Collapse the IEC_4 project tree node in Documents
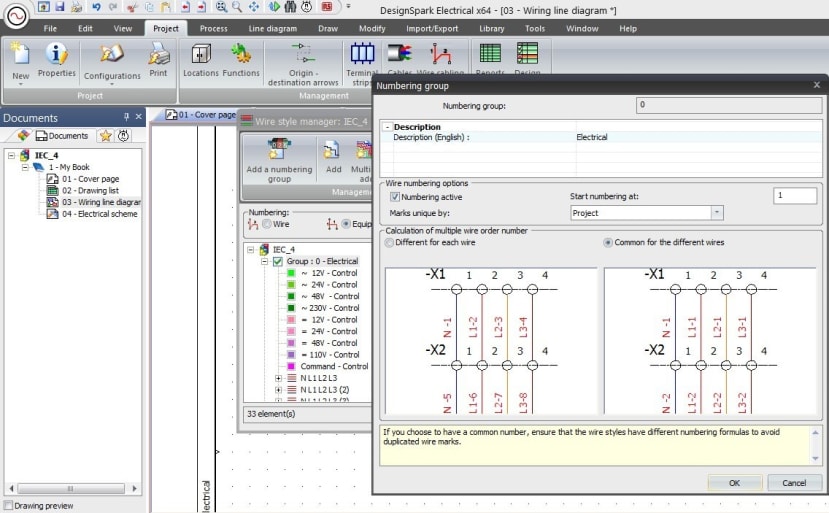The height and width of the screenshot is (513, 829). 12,155
